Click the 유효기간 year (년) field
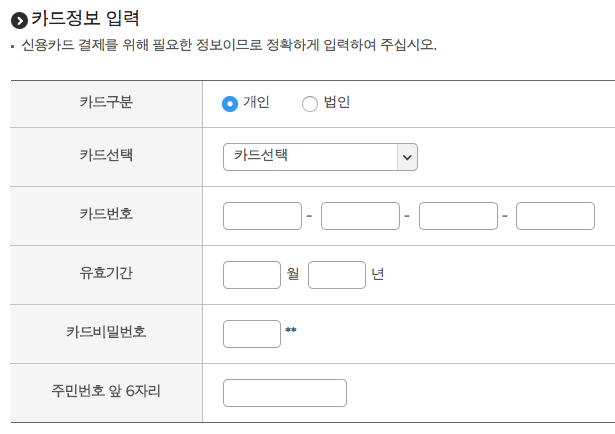615x434 pixels. tap(337, 275)
